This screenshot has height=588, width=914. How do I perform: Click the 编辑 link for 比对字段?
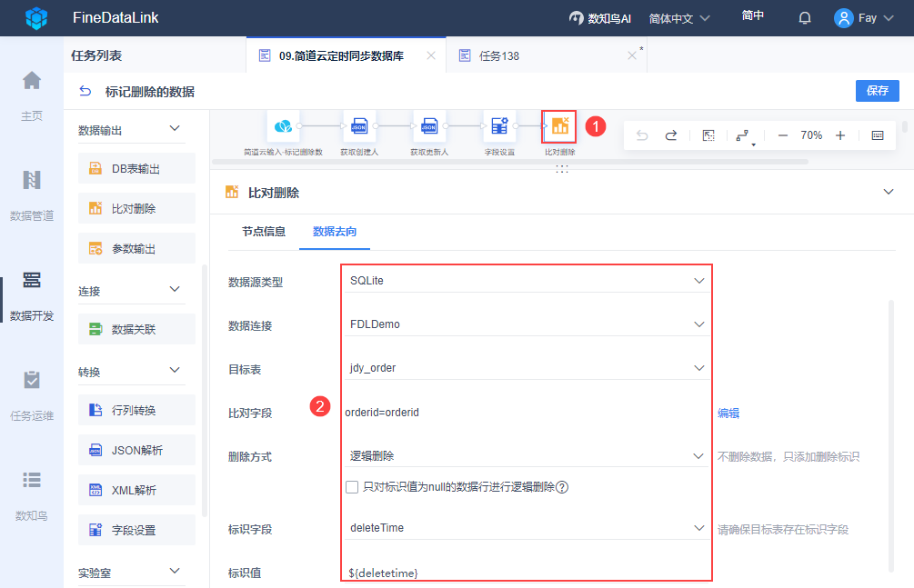728,413
